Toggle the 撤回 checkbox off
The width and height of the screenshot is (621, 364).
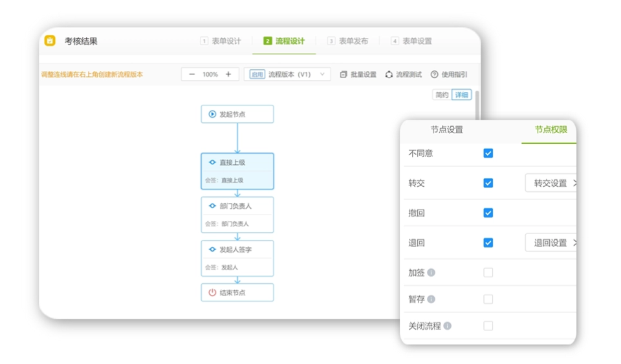(x=488, y=213)
